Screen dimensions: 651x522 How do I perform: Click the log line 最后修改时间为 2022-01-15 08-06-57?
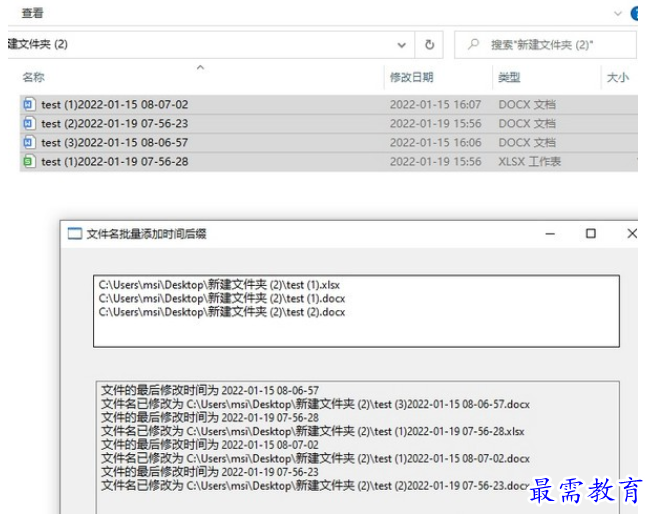click(x=210, y=391)
